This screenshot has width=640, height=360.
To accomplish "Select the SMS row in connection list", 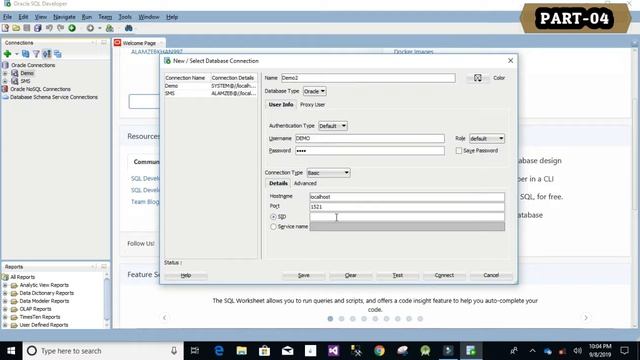I will click(x=210, y=93).
